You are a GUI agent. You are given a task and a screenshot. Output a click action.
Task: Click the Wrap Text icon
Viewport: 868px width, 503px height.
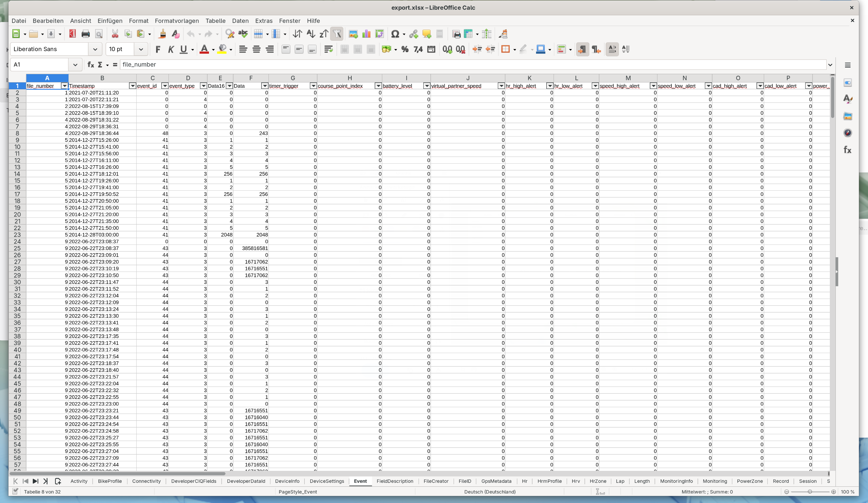328,49
